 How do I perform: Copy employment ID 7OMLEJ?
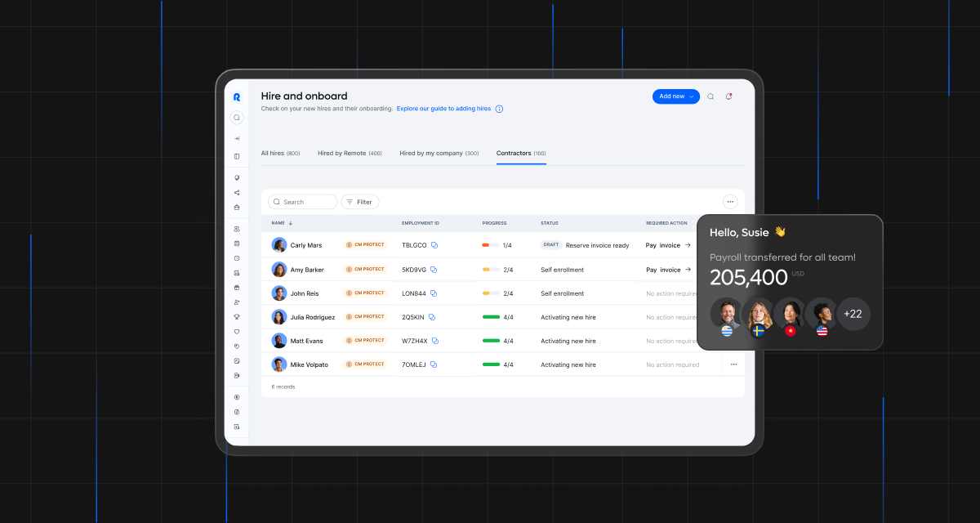[433, 364]
